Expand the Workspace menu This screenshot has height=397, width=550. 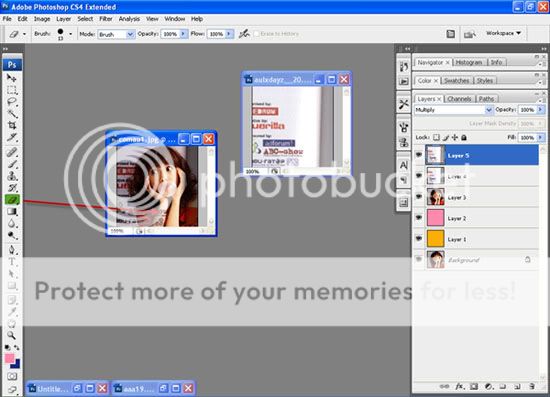pyautogui.click(x=503, y=33)
